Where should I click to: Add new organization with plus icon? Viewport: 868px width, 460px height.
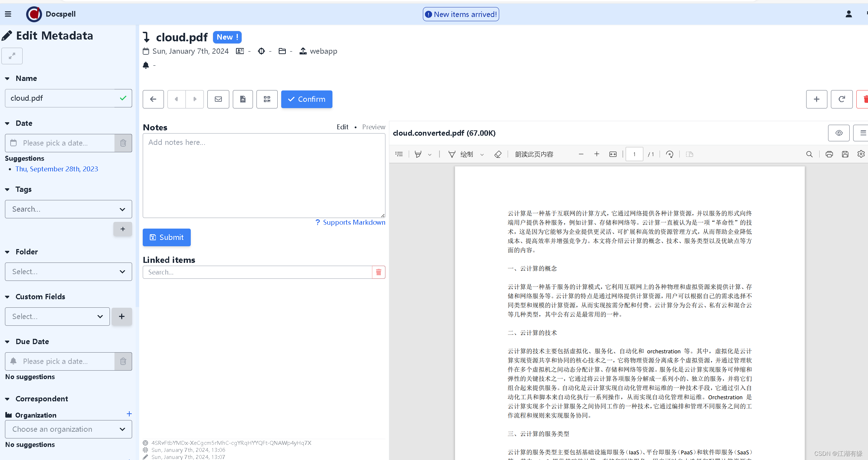pyautogui.click(x=129, y=414)
